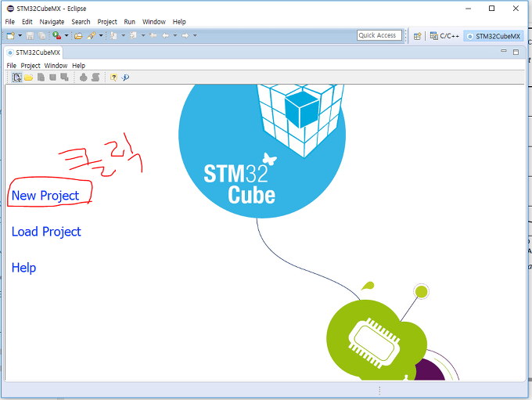Click the Back navigation arrow

(166, 35)
